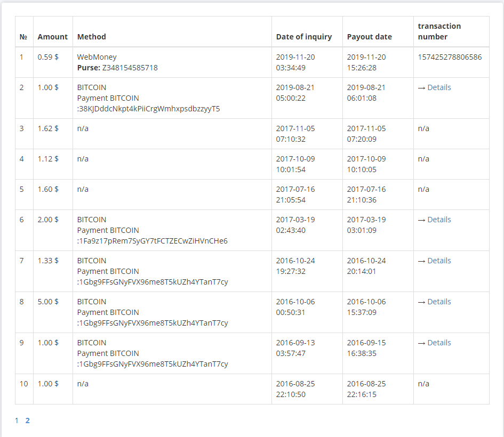Click transaction number 157425278806586
This screenshot has width=504, height=437.
click(450, 57)
